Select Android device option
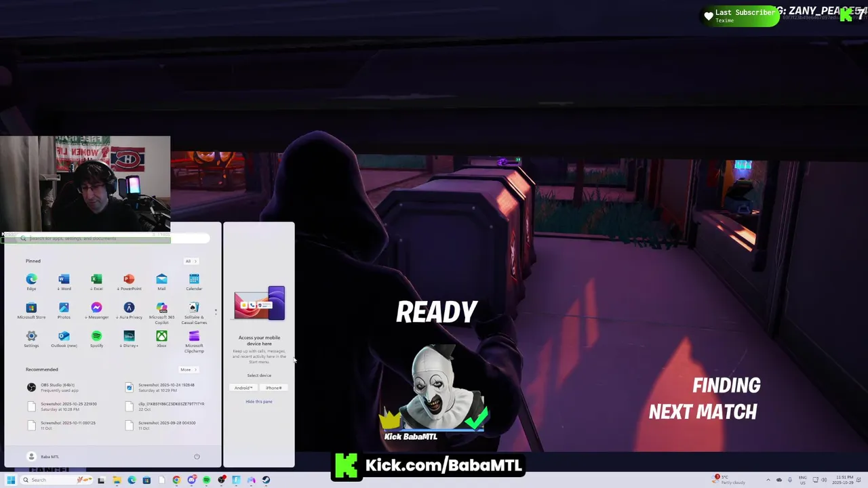 click(243, 388)
